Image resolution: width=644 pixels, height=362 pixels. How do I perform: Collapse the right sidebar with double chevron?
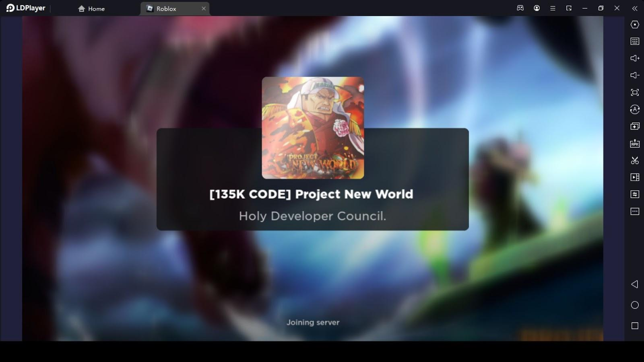(x=635, y=8)
